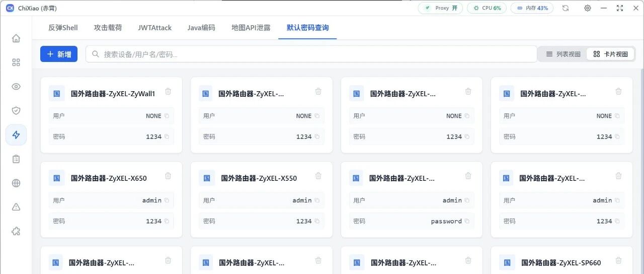Open the eye icon in the sidebar

16,87
